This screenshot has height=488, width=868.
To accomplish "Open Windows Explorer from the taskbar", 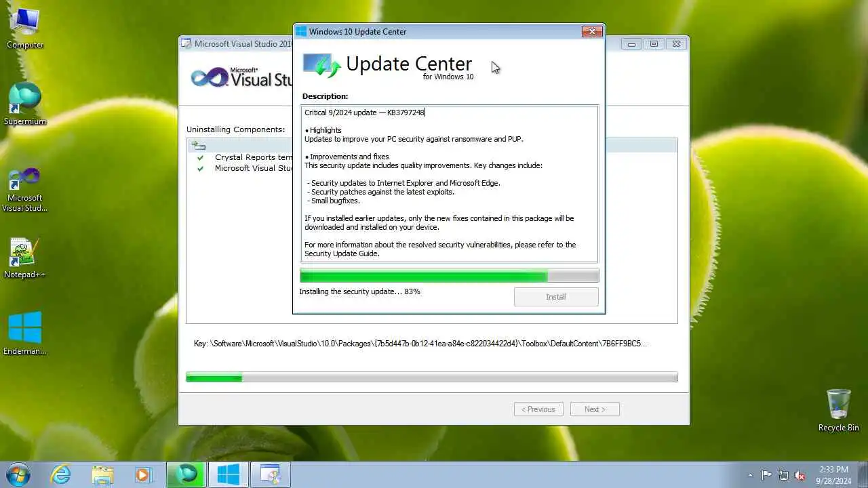I will pyautogui.click(x=102, y=474).
